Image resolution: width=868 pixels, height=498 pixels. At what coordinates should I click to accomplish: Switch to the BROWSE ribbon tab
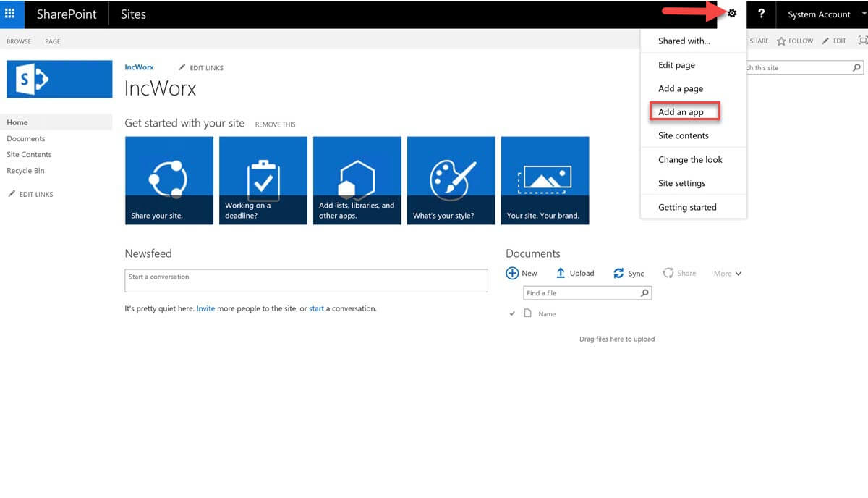19,41
